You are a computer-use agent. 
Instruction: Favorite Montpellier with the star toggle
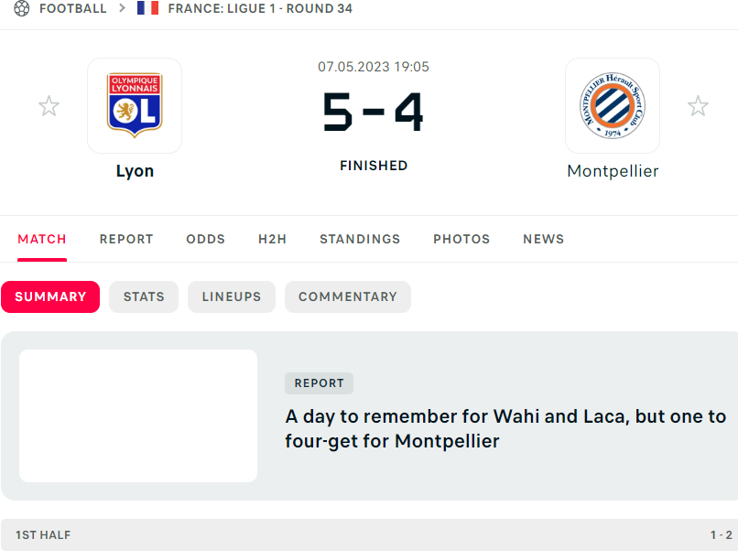(698, 107)
